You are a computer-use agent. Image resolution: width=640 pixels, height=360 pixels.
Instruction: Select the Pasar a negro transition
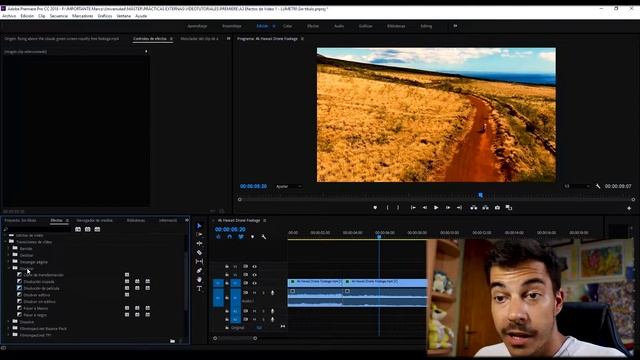(35, 315)
